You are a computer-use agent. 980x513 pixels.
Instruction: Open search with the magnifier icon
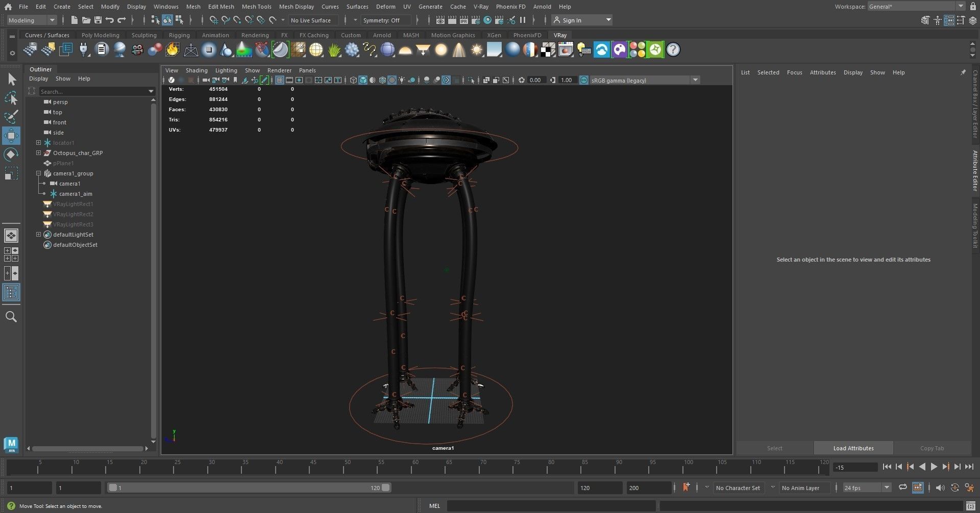(11, 317)
